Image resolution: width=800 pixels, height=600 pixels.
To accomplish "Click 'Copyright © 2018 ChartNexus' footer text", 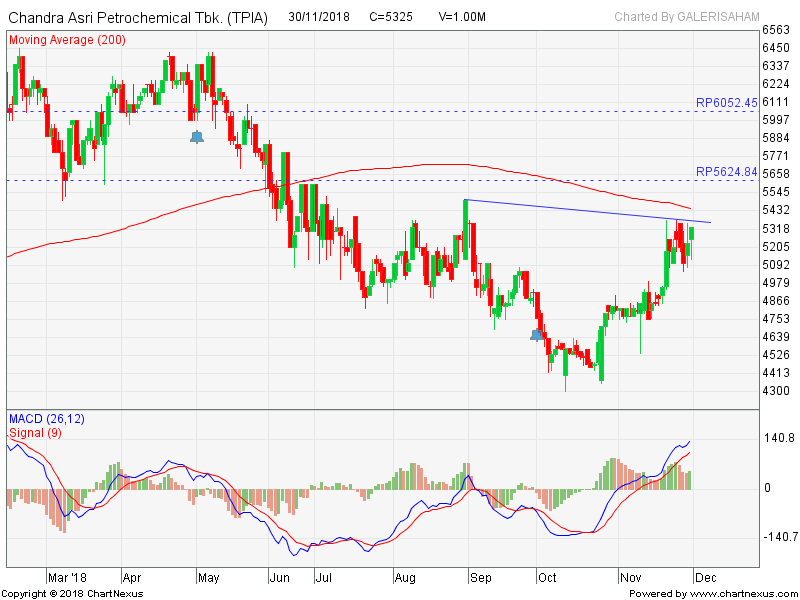I will pos(72,594).
